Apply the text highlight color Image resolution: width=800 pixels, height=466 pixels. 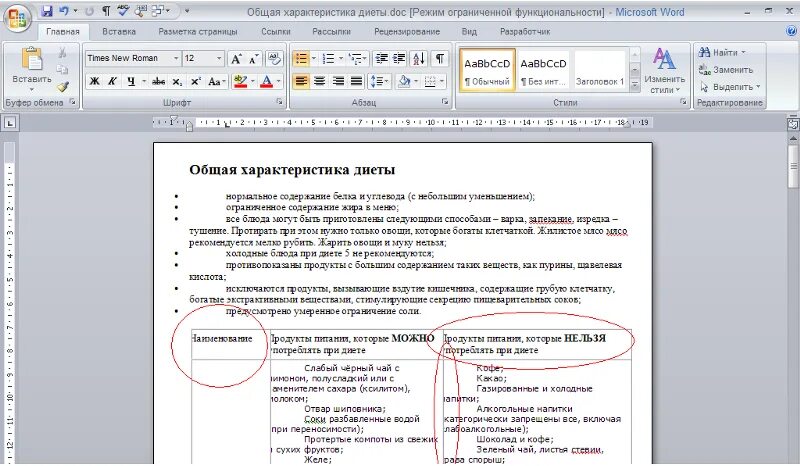point(240,81)
